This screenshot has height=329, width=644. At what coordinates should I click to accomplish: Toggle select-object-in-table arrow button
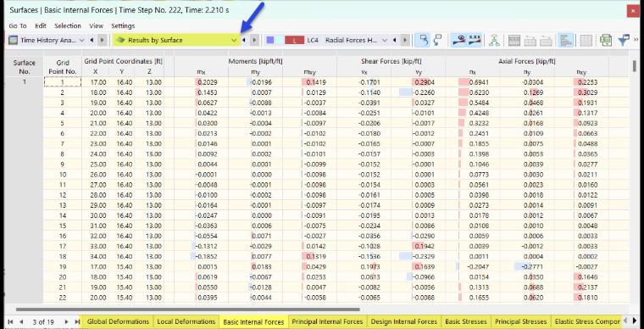(x=422, y=40)
